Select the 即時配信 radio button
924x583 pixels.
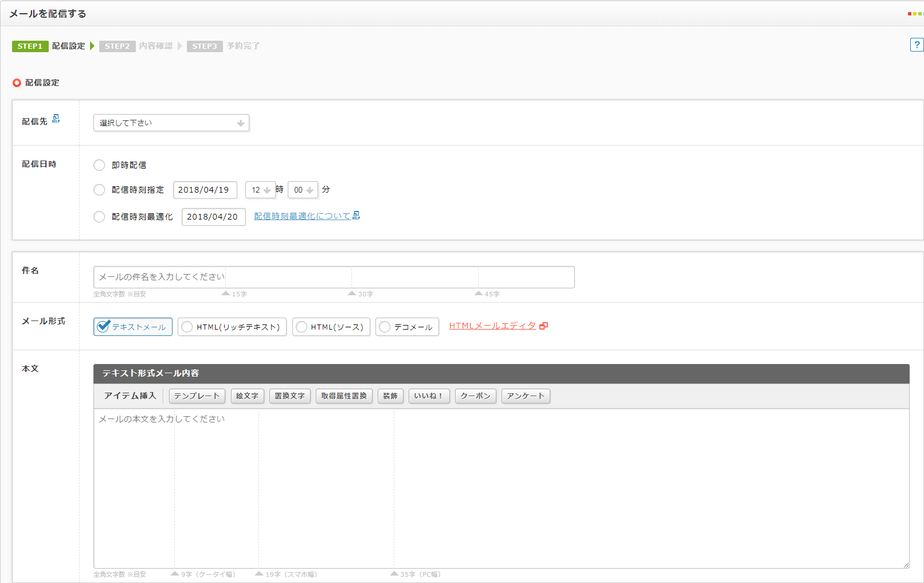99,165
